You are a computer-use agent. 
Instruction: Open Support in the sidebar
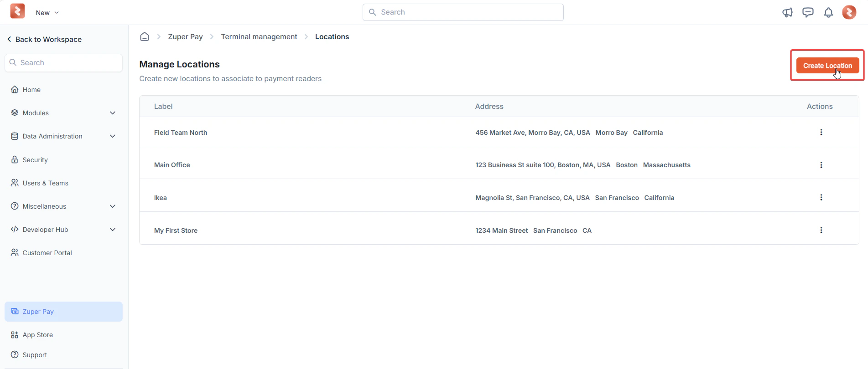coord(35,355)
